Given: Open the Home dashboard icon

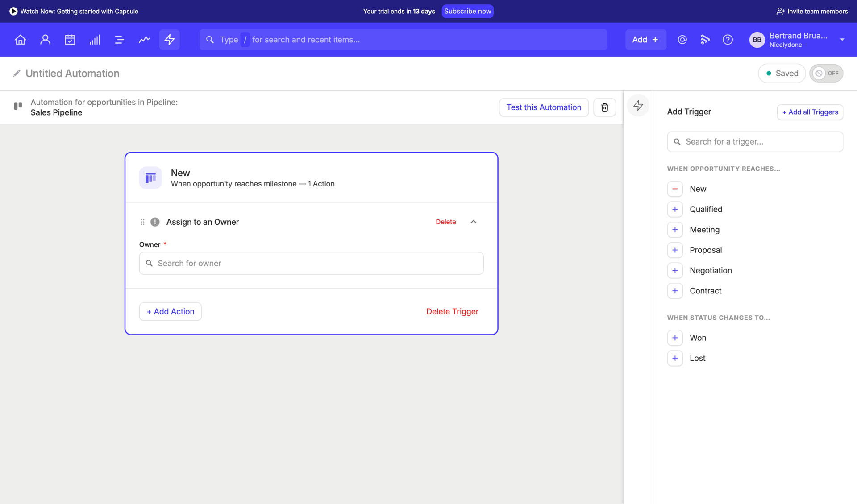Looking at the screenshot, I should (x=20, y=40).
